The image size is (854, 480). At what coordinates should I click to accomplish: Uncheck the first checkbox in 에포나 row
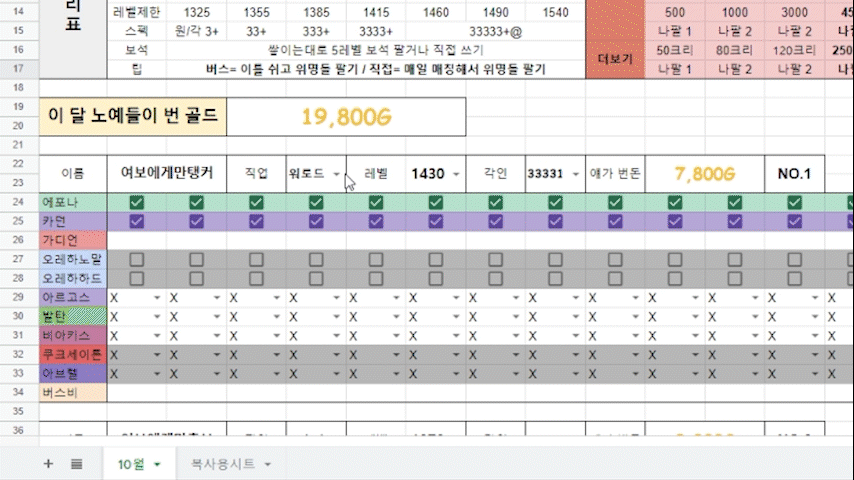[x=137, y=203]
